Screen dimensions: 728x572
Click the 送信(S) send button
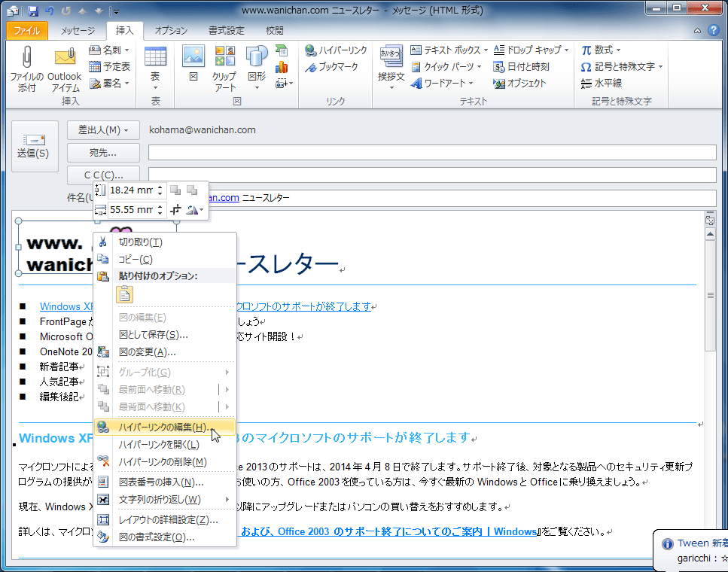(x=35, y=146)
